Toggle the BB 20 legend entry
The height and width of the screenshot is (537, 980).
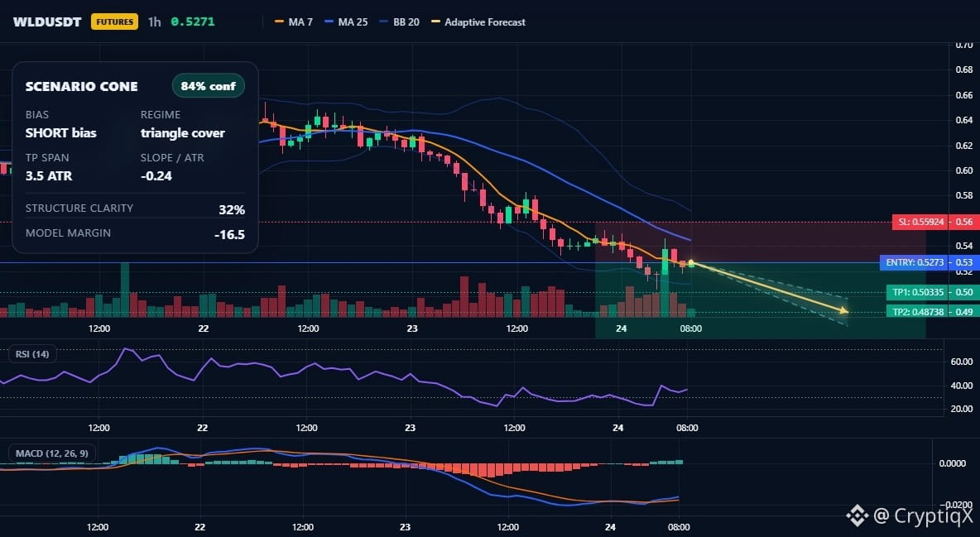[400, 22]
